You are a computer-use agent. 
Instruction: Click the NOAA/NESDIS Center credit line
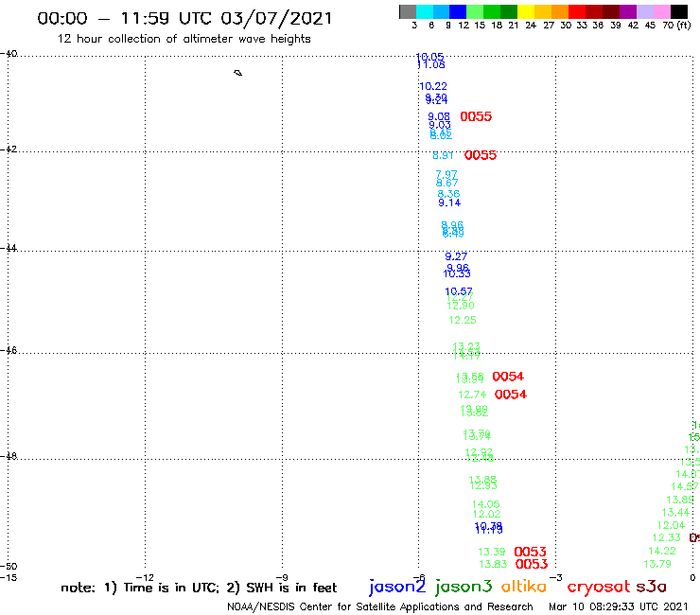(x=380, y=606)
